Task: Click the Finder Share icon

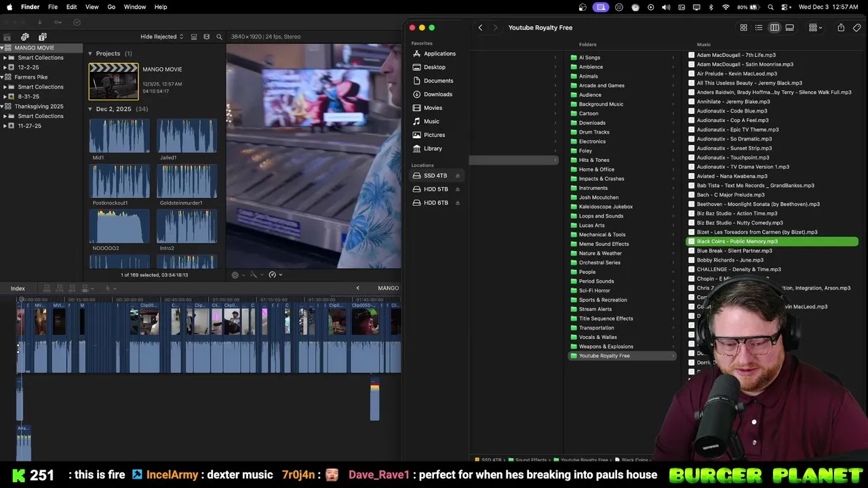Action: 841,28
